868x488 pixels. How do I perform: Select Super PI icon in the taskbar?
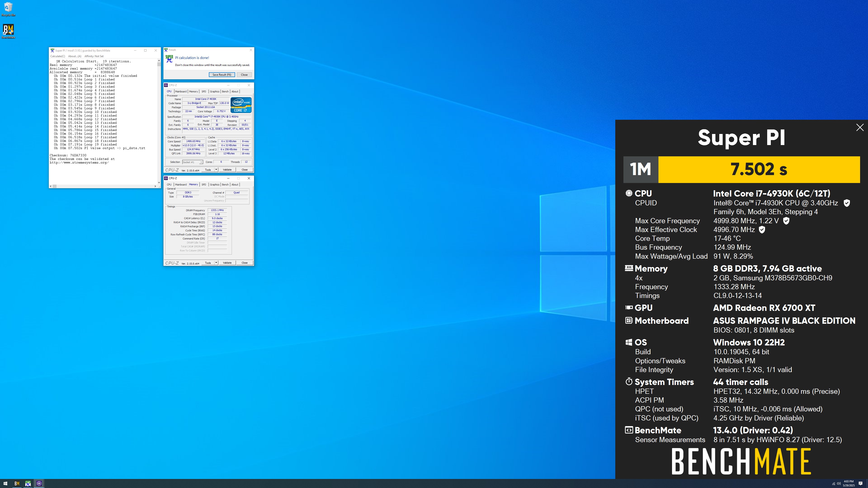point(28,483)
